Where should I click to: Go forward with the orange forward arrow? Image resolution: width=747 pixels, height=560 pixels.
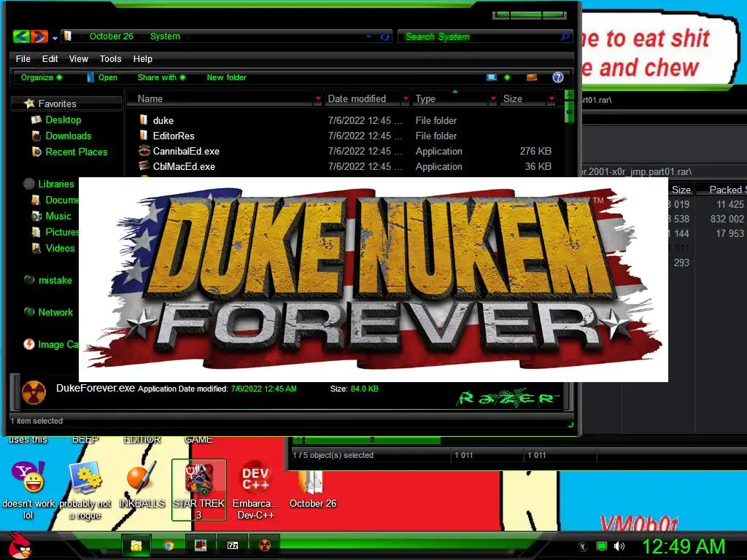click(x=39, y=36)
